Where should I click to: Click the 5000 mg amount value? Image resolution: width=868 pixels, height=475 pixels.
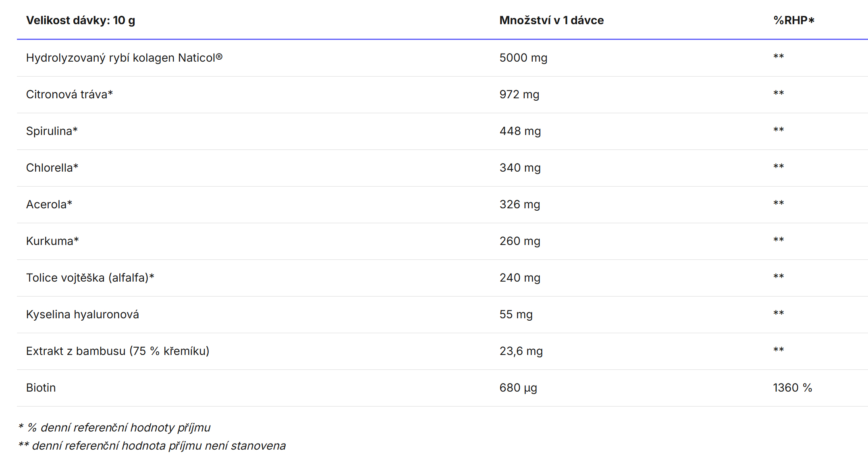(523, 58)
